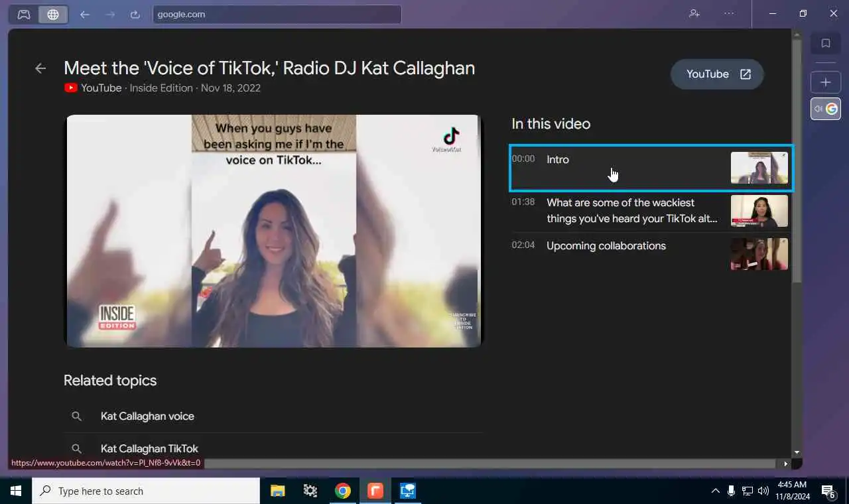Search related topic Kat Callaghan TikTok
849x504 pixels.
(273, 448)
